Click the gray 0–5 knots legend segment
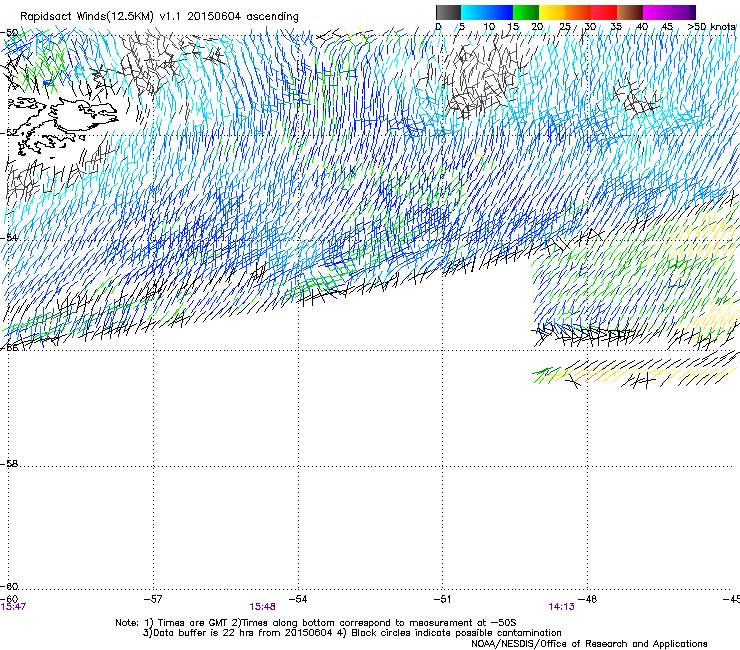 coord(448,12)
